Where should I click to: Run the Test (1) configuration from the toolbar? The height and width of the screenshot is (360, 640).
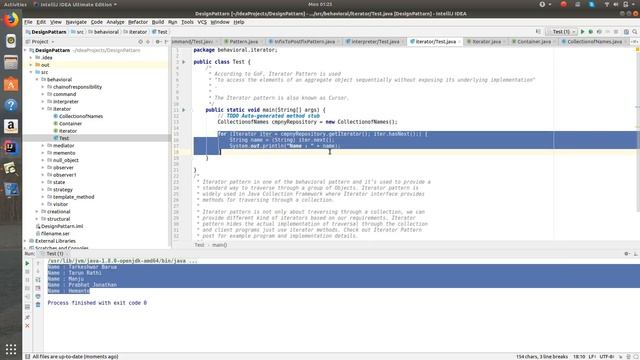point(582,32)
